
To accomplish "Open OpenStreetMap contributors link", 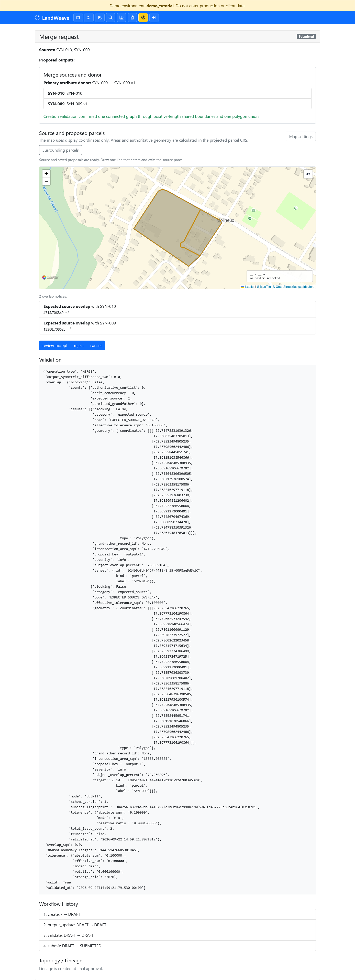I will tap(295, 287).
